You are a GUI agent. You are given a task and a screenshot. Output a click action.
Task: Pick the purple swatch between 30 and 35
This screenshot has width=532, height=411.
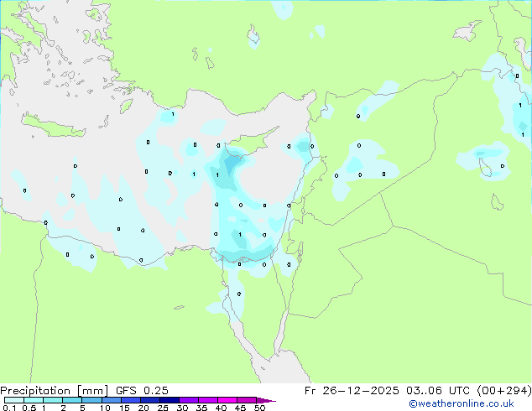tap(188, 400)
